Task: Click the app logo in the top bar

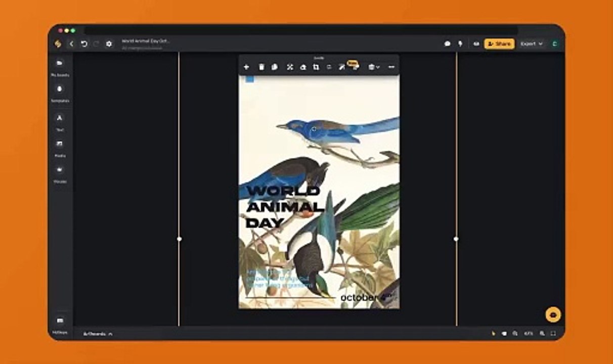Action: point(58,44)
